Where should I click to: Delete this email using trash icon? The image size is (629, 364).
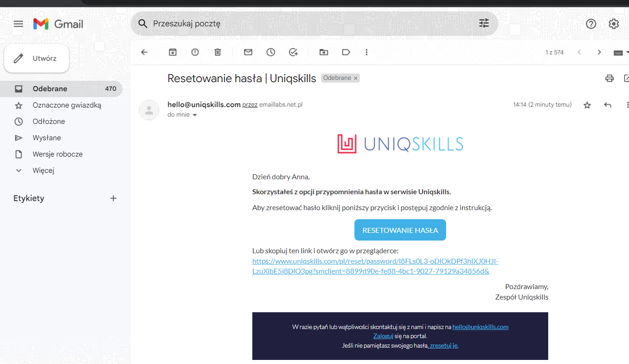point(218,52)
